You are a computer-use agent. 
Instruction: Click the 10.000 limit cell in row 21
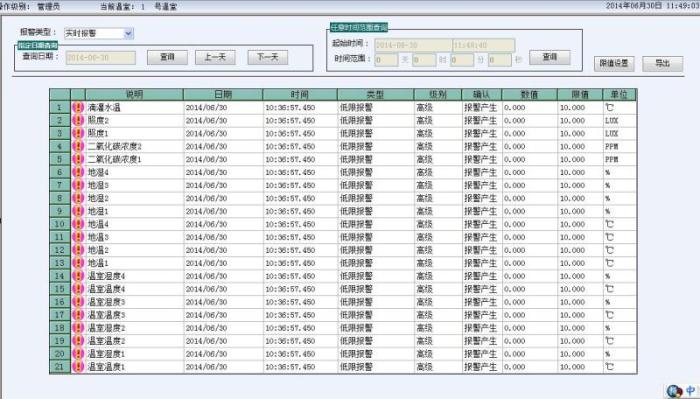pyautogui.click(x=580, y=366)
